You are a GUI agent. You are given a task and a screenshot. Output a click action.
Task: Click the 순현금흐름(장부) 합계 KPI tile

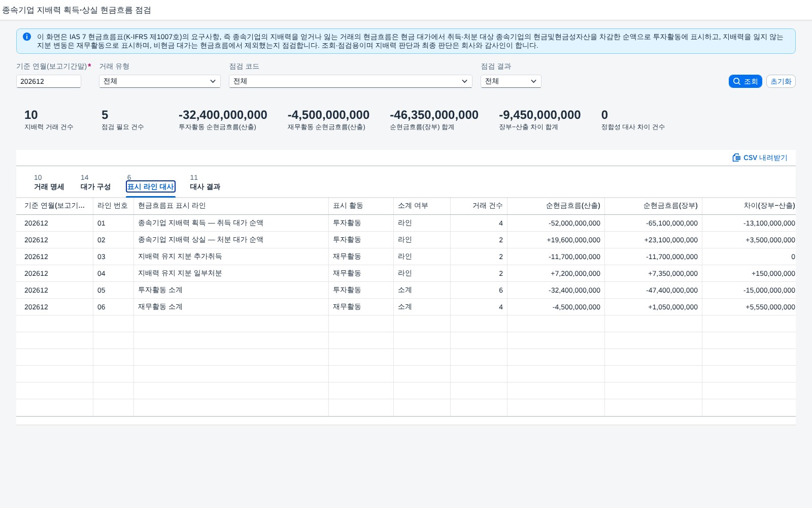point(434,120)
